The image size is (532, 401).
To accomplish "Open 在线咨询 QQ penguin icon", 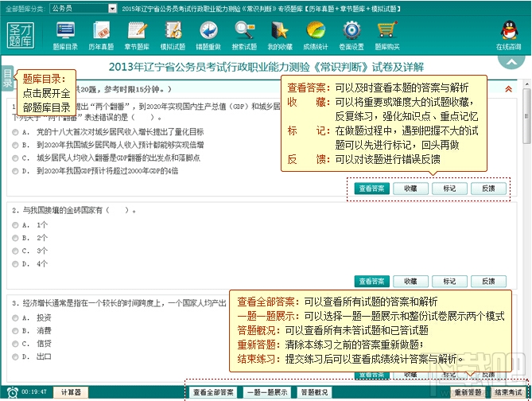I will click(x=509, y=35).
